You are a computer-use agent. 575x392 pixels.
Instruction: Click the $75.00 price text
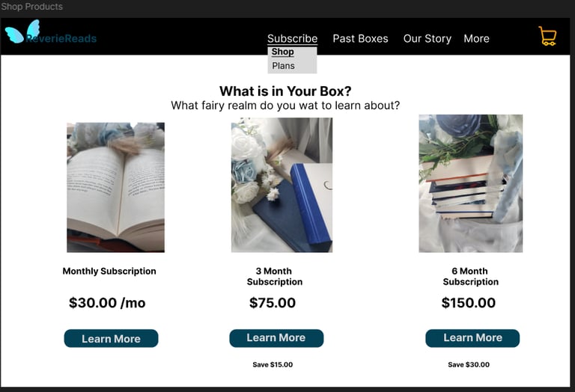(x=273, y=303)
